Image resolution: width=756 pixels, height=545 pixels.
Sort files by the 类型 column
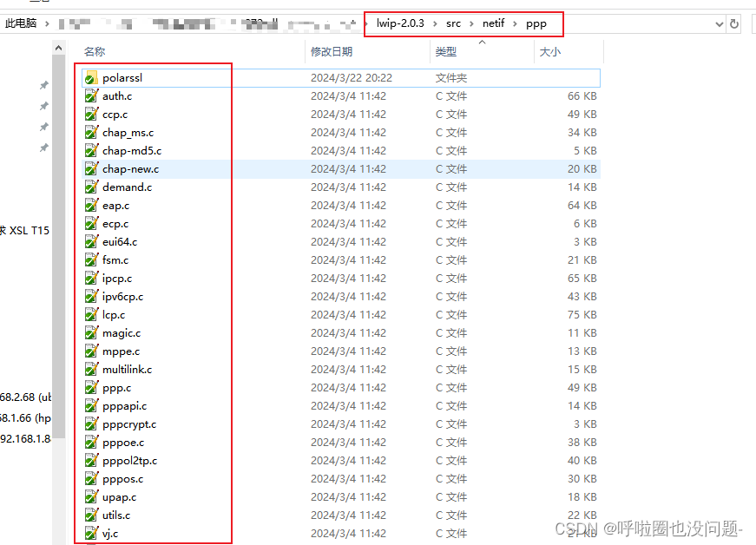(x=446, y=51)
